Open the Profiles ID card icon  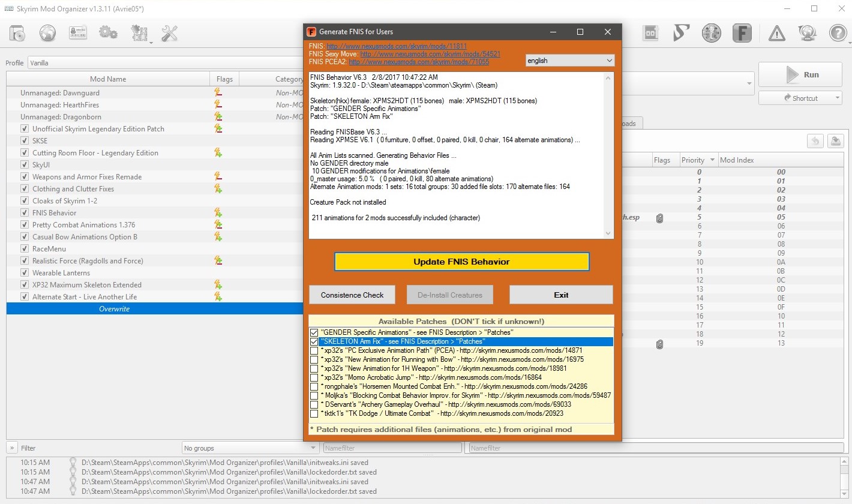coord(78,33)
